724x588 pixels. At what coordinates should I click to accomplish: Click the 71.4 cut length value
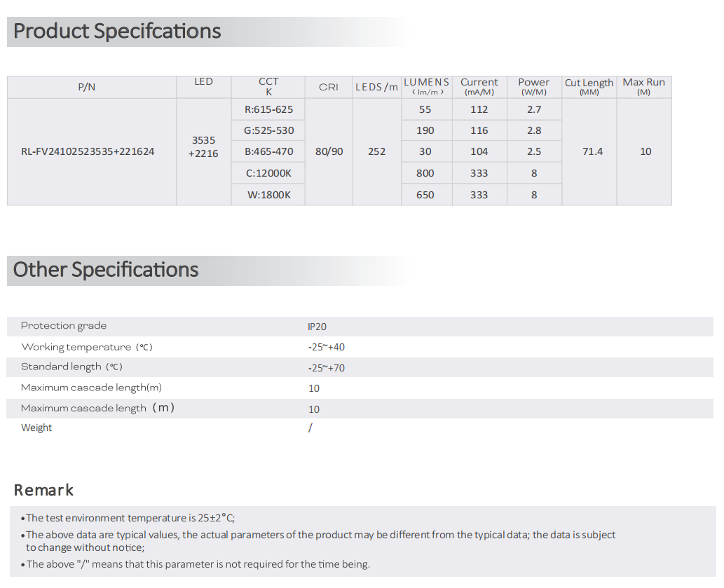(x=593, y=151)
